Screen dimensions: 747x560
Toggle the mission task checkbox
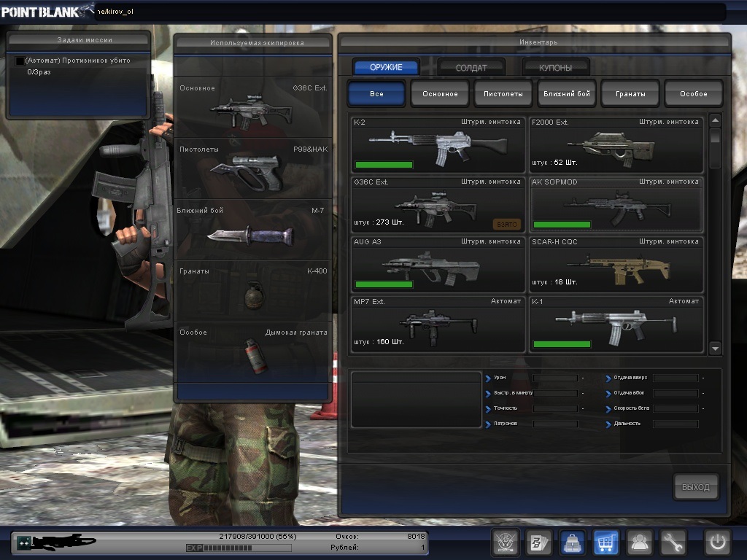pos(20,61)
